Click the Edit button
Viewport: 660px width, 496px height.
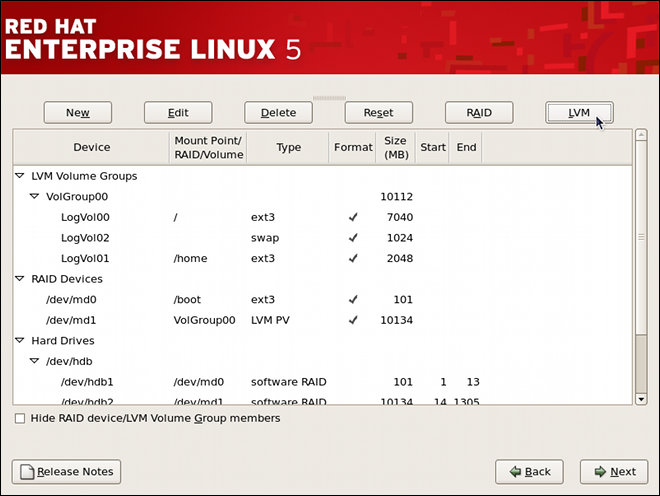178,112
